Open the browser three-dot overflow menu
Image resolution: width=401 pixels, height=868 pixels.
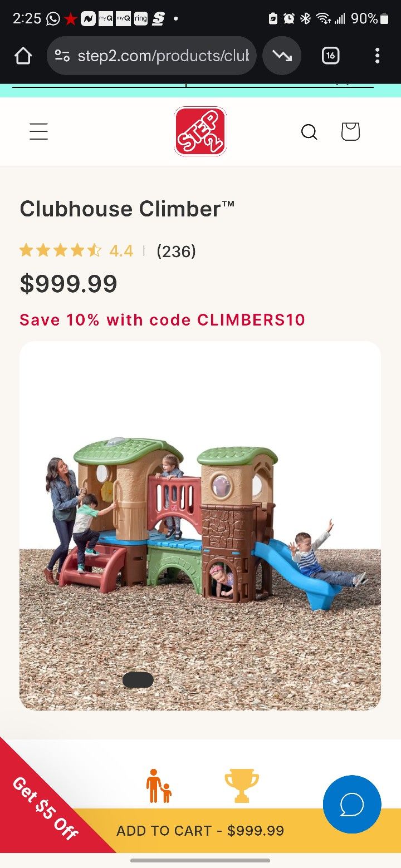(x=377, y=56)
